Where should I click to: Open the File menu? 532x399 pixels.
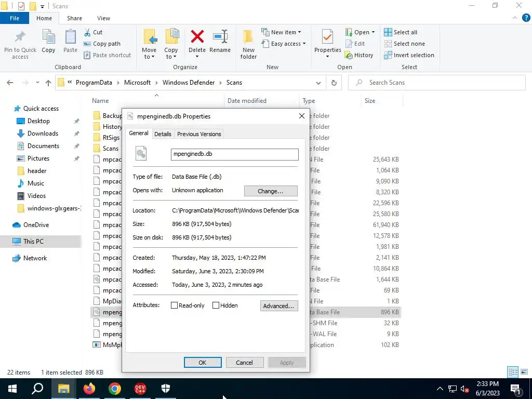(15, 18)
